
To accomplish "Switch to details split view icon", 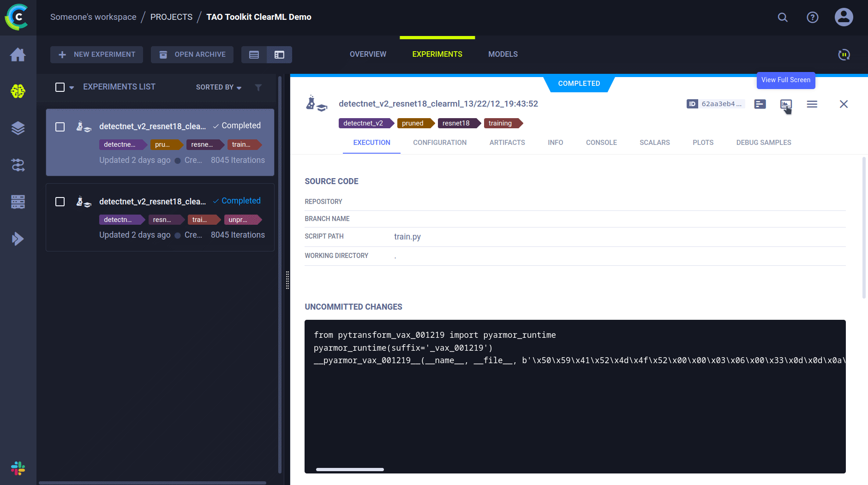I will tap(279, 54).
